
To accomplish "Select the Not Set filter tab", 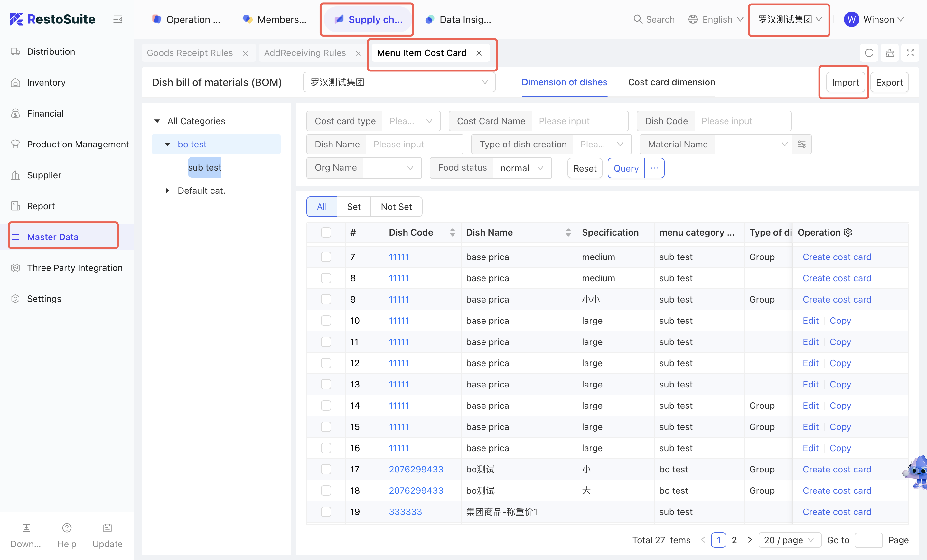I will [x=396, y=207].
